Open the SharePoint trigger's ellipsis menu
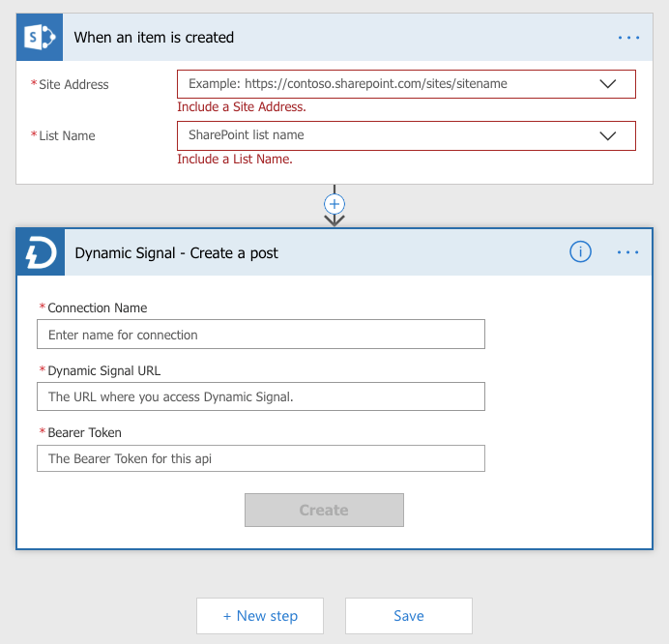 coord(628,38)
